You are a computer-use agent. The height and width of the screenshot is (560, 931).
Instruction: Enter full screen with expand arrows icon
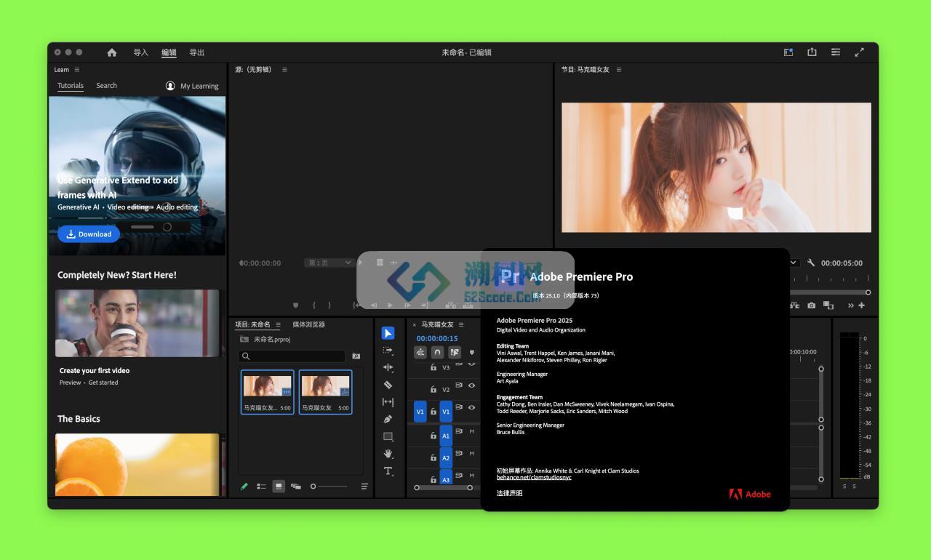tap(859, 52)
